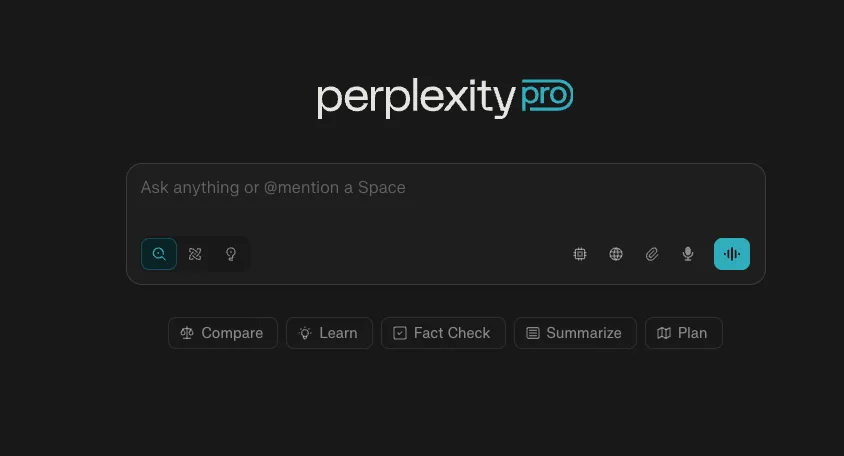Click the checkmark box icon in Fact Check
Image resolution: width=844 pixels, height=456 pixels.
pyautogui.click(x=400, y=333)
